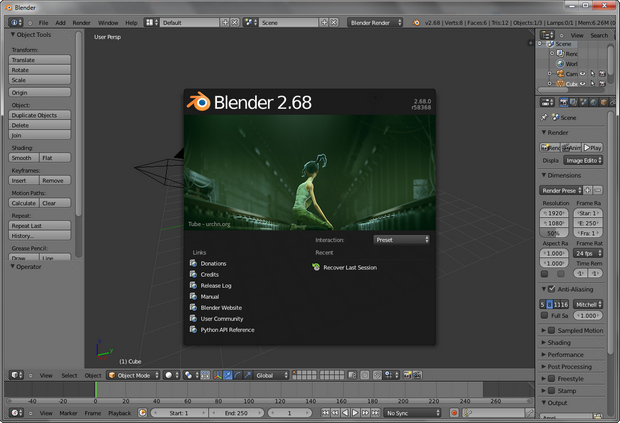Select the translate manipulator arrow icon

pyautogui.click(x=228, y=375)
